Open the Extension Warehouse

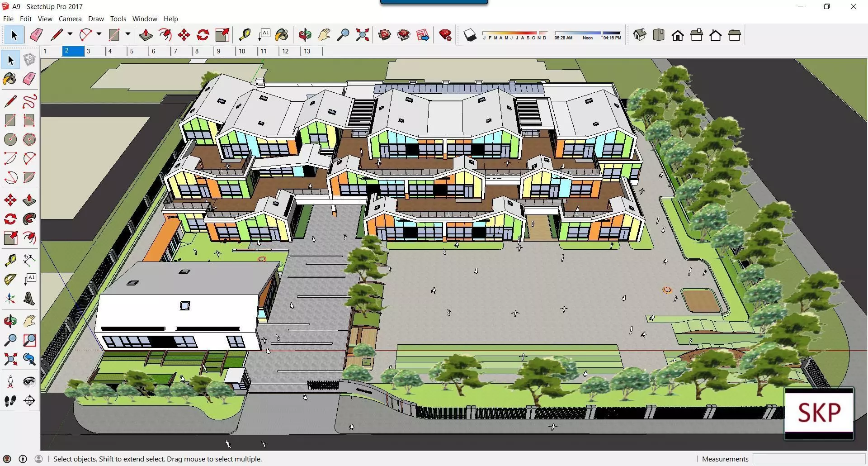(404, 35)
